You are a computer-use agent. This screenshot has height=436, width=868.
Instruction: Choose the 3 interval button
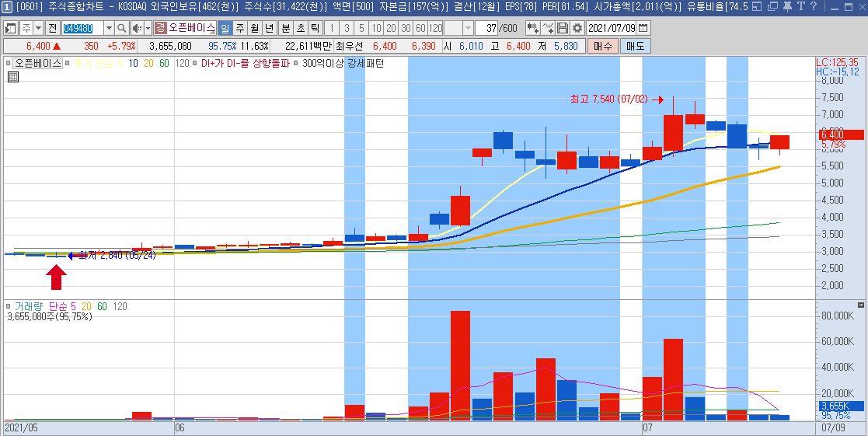pos(347,28)
